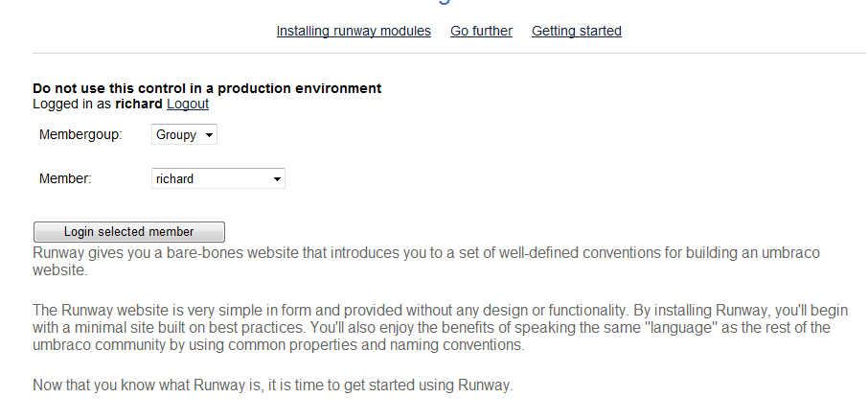Click the Membergoup label text
The height and width of the screenshot is (420, 868).
coord(81,135)
